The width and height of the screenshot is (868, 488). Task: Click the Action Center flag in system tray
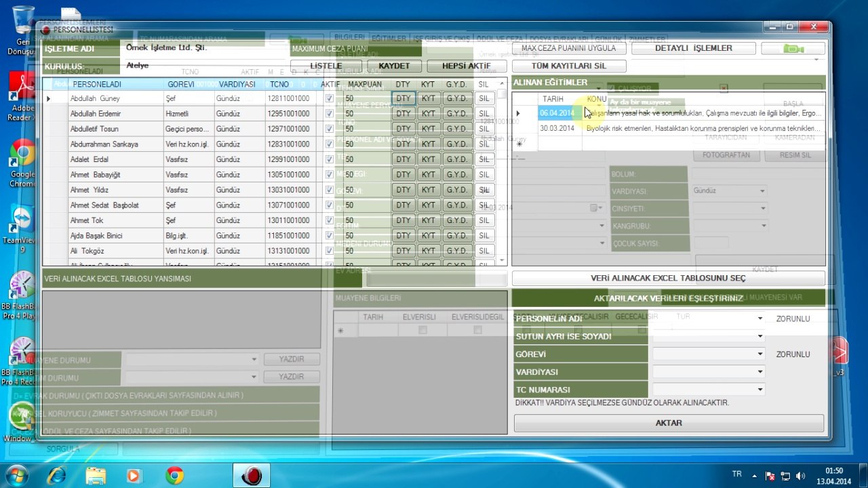coord(770,476)
